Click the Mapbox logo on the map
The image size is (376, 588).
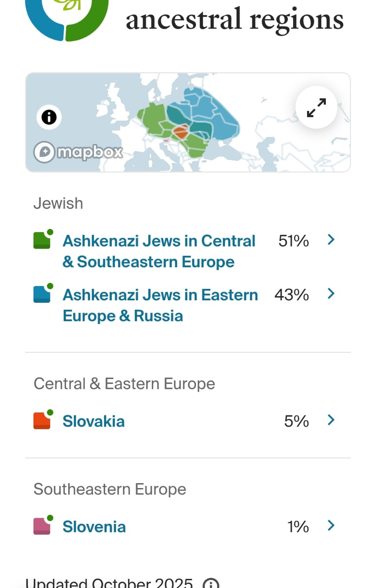tap(78, 152)
